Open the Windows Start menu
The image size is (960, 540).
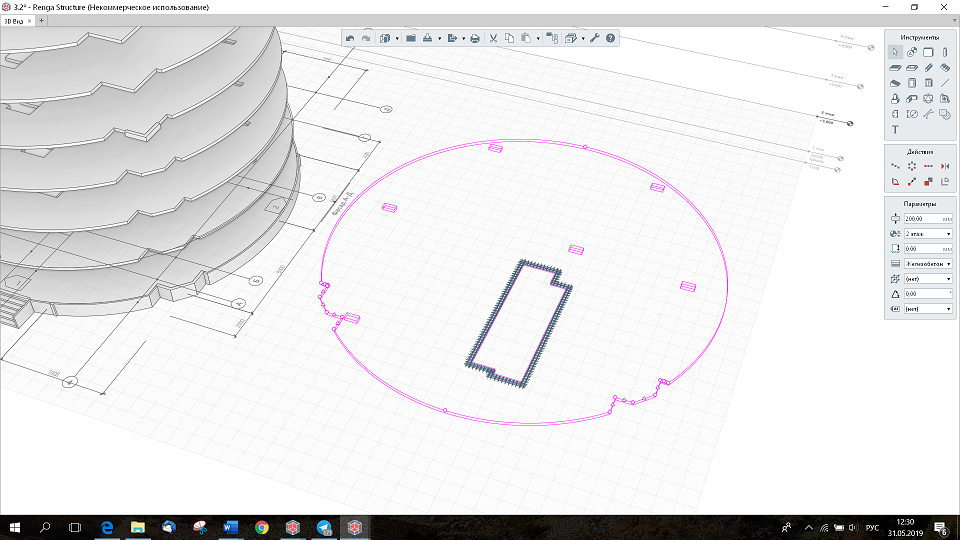(x=15, y=527)
